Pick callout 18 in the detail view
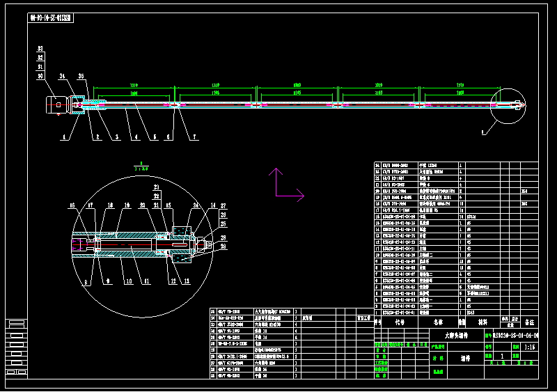 [x=110, y=205]
